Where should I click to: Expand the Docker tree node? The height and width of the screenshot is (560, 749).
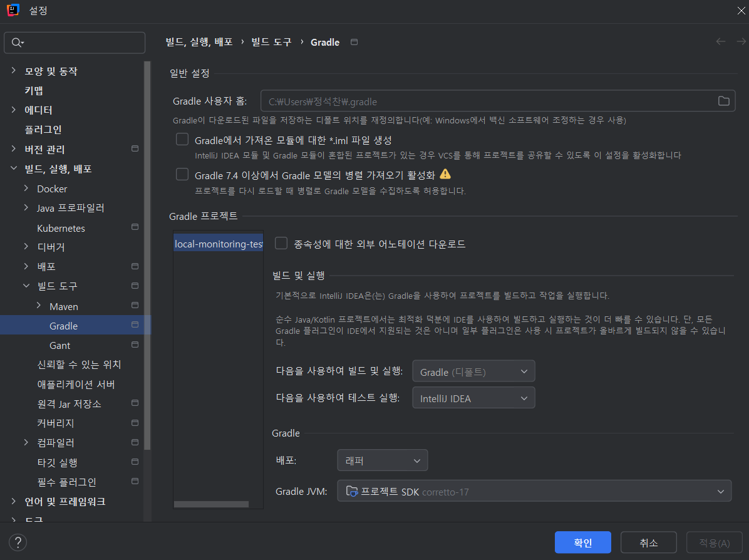click(x=26, y=189)
